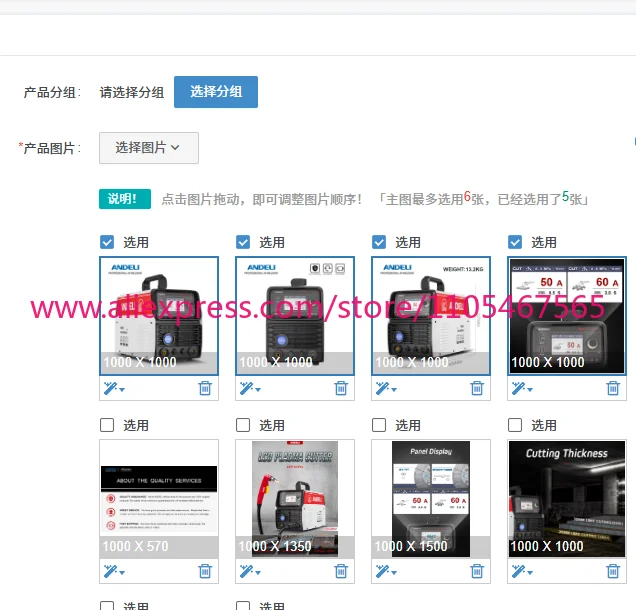Uncheck 选用 for first ANDELI front-angle image
Image resolution: width=636 pixels, height=610 pixels.
(107, 242)
